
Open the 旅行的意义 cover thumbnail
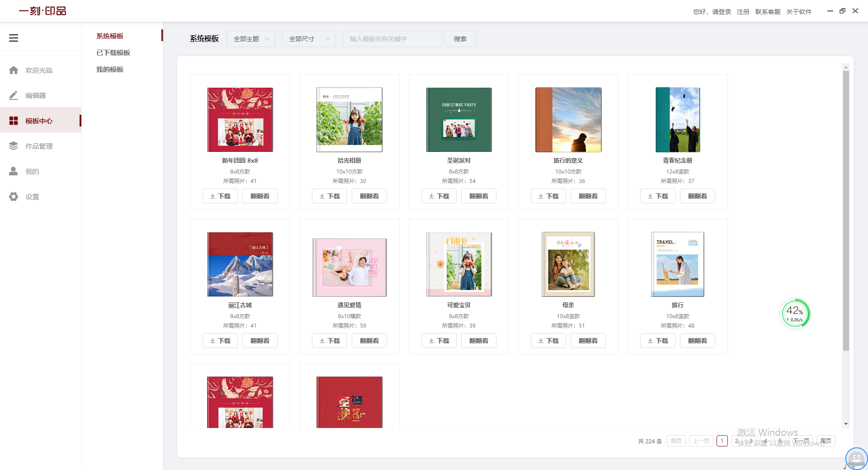click(x=568, y=120)
